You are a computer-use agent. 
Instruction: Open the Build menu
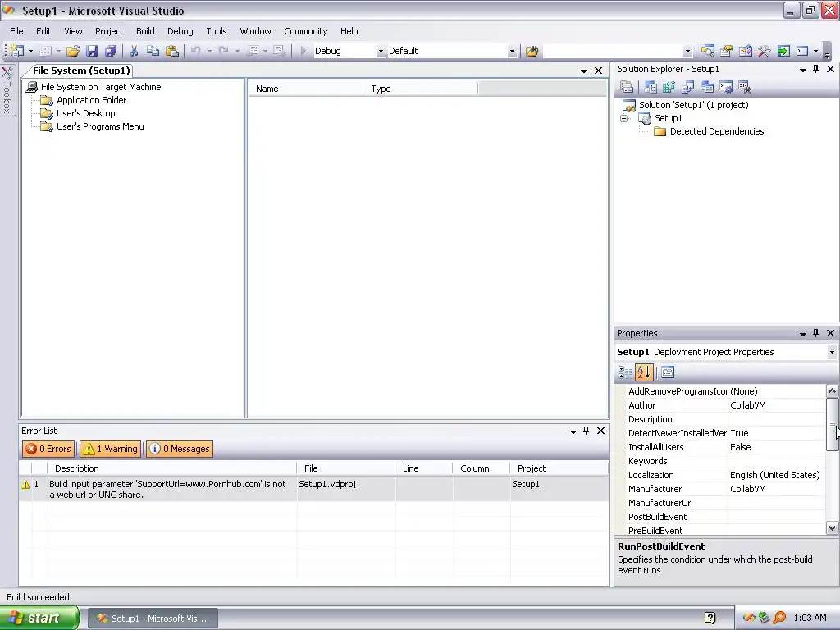145,31
